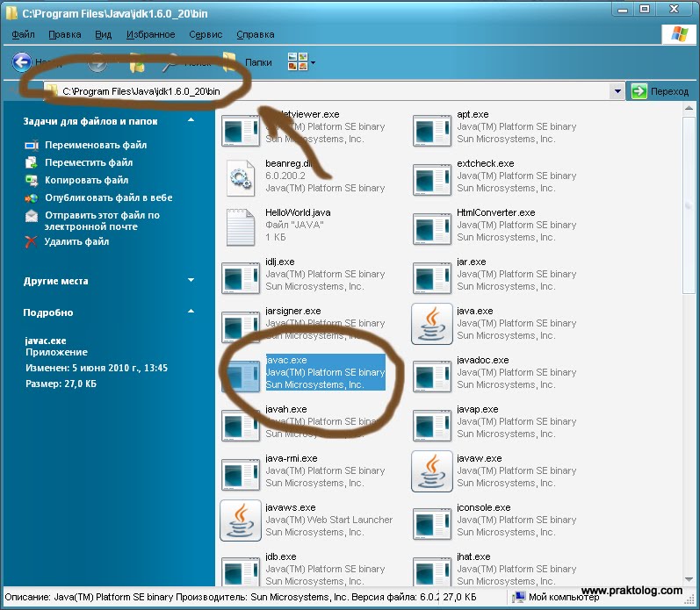Screen dimensions: 700x610
Task: Select the javaw.exe Java cup icon
Action: [432, 471]
